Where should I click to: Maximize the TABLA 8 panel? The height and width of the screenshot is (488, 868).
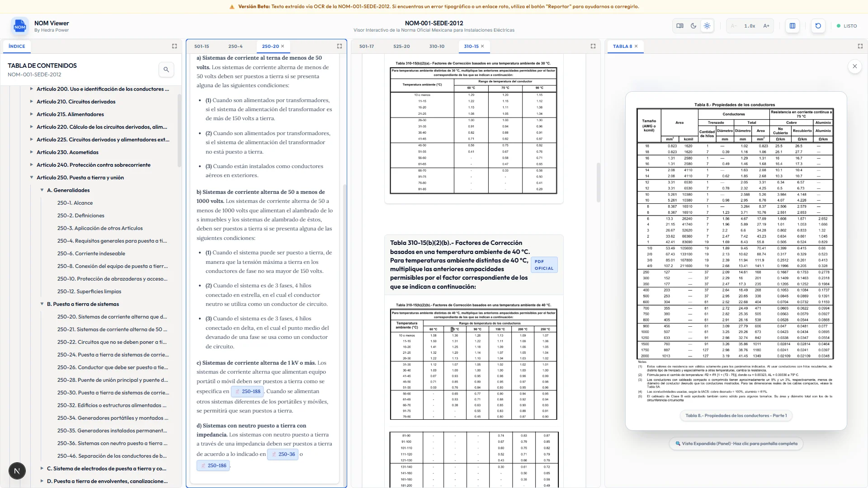(x=860, y=46)
